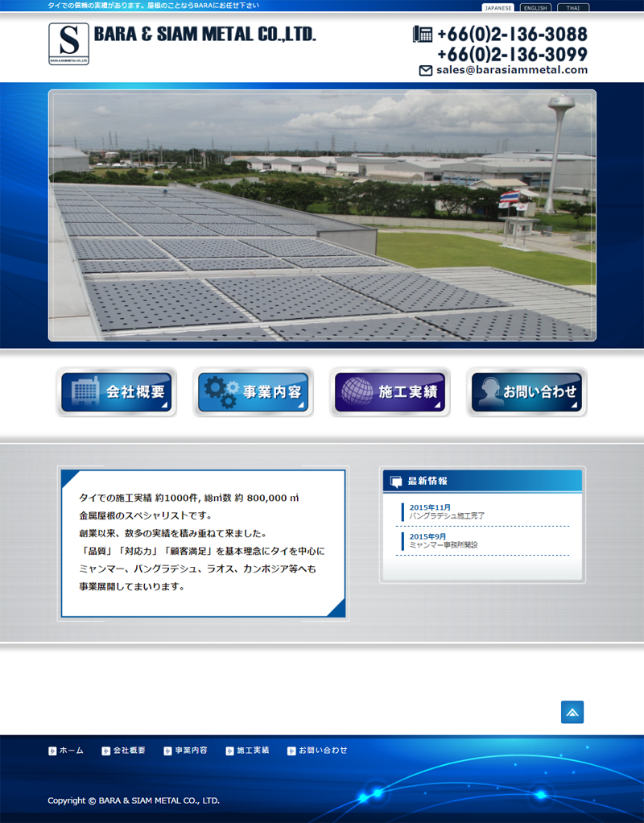
Task: Open the 事業内容 business content button
Action: 253,392
